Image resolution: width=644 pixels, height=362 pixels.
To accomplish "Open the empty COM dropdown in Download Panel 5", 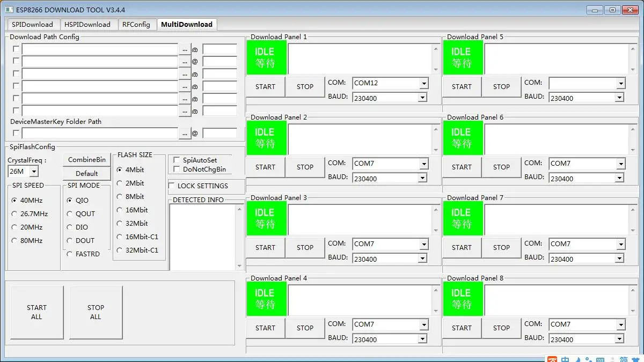I will click(x=620, y=83).
